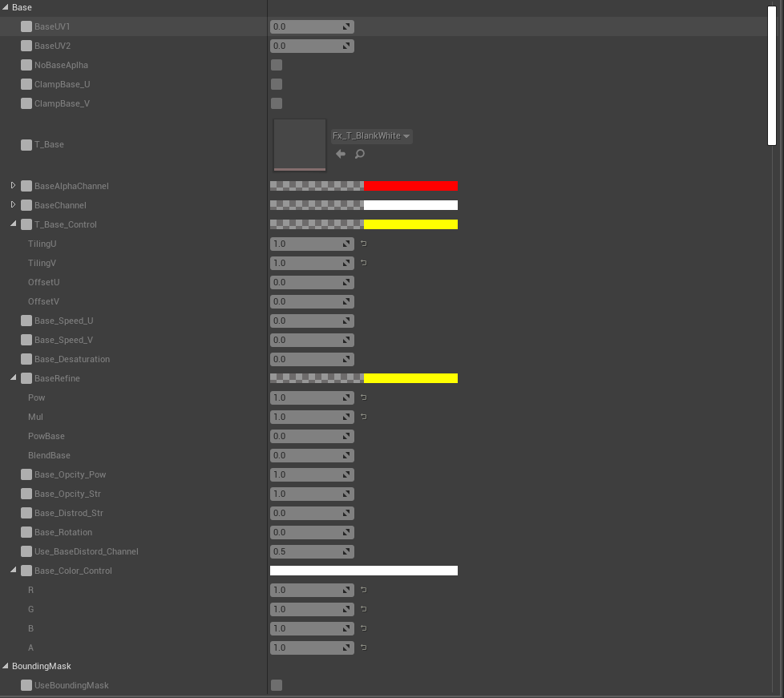The width and height of the screenshot is (784, 698).
Task: Browse to T_Base texture with magnifier icon
Action: coord(360,154)
